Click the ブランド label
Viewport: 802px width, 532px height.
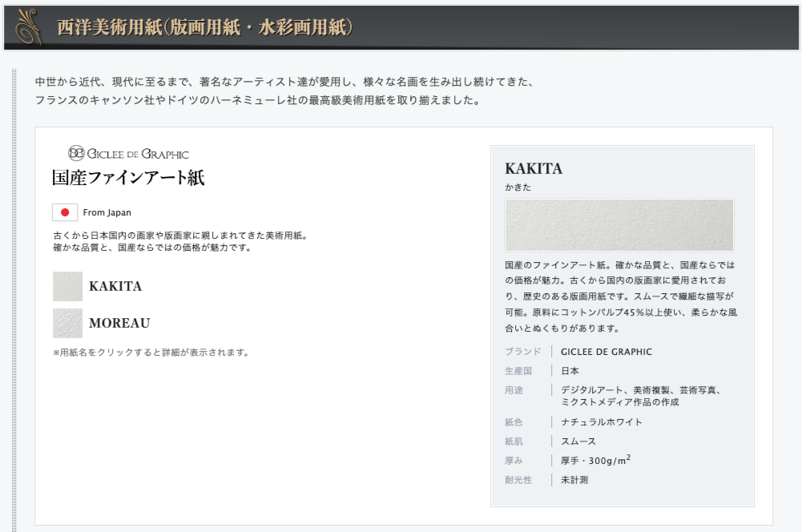522,352
